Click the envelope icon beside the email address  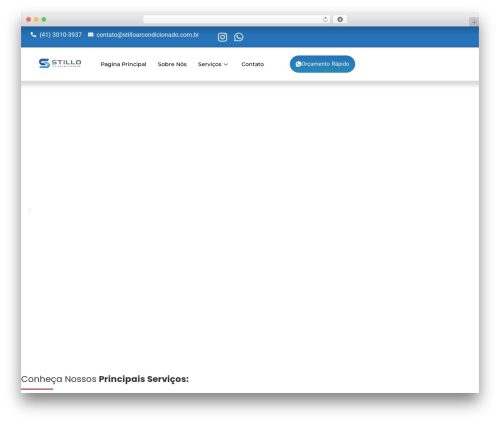click(91, 35)
